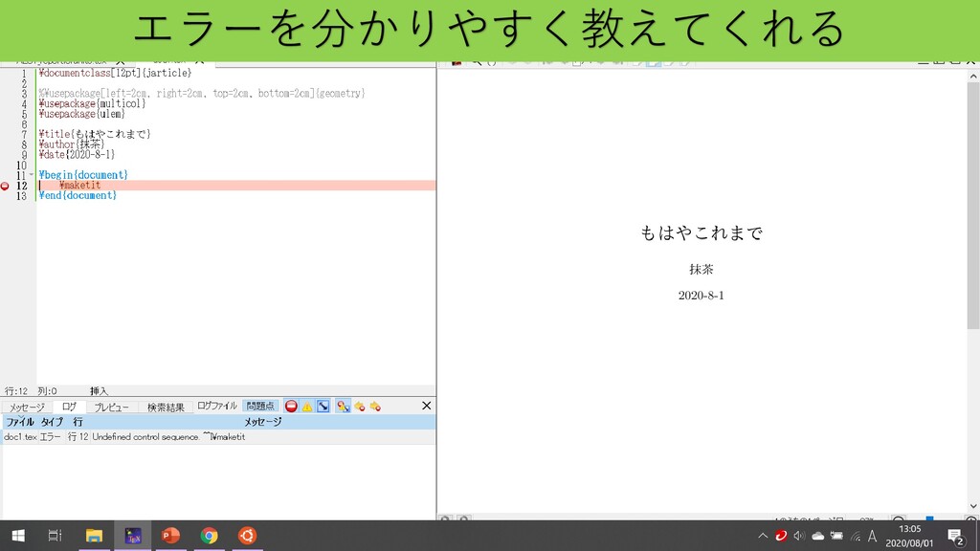
Task: Click the TeXstudio taskbar icon
Action: point(132,536)
